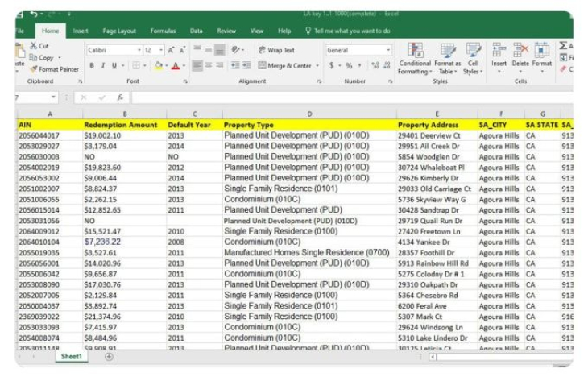
Task: Toggle Italic formatting
Action: 103,65
